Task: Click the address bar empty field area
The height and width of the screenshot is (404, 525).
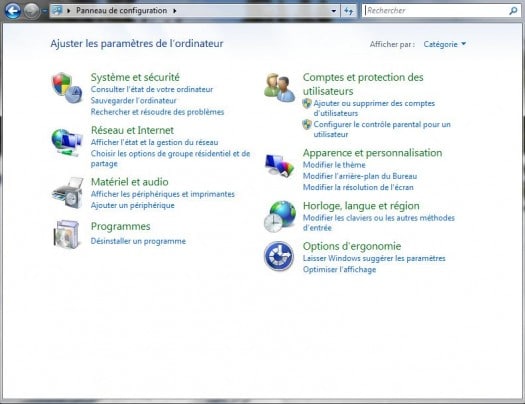Action: coord(253,11)
